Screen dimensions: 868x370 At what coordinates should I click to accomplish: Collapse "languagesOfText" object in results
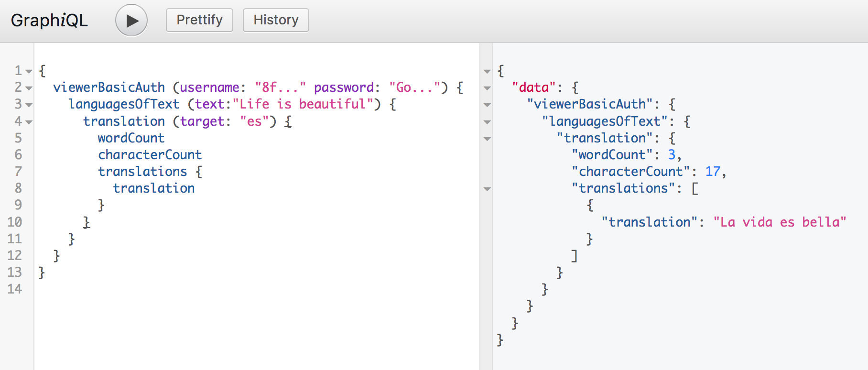point(487,122)
